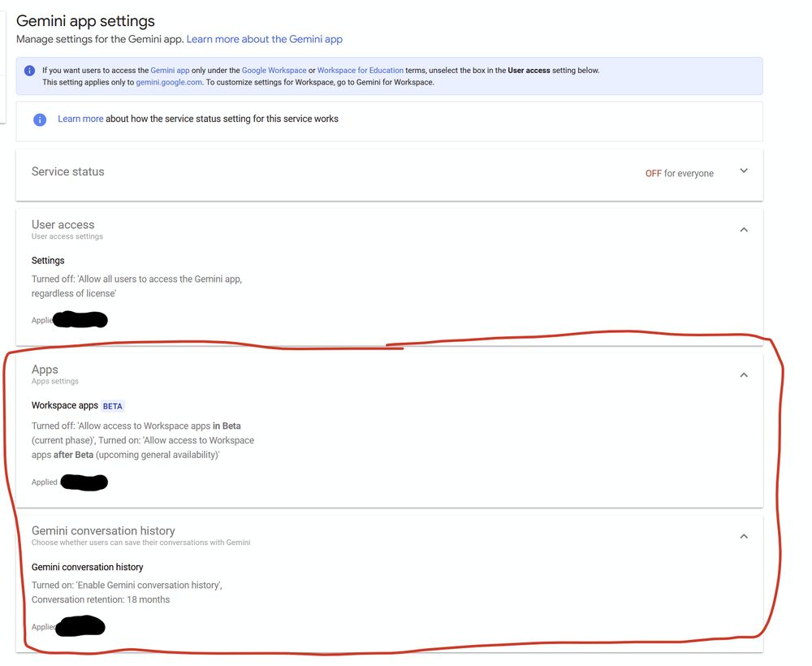Click the info icon in blue banner
This screenshot has height=666, width=812.
pos(29,71)
